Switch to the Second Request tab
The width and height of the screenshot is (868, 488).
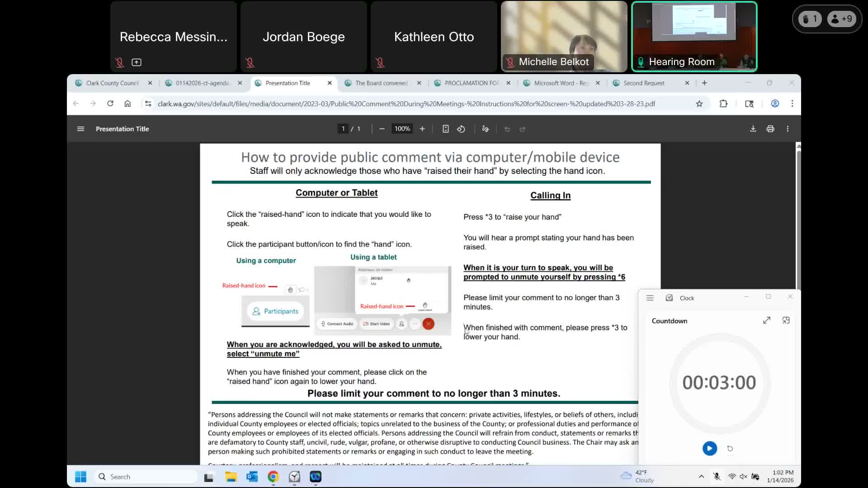coord(644,83)
